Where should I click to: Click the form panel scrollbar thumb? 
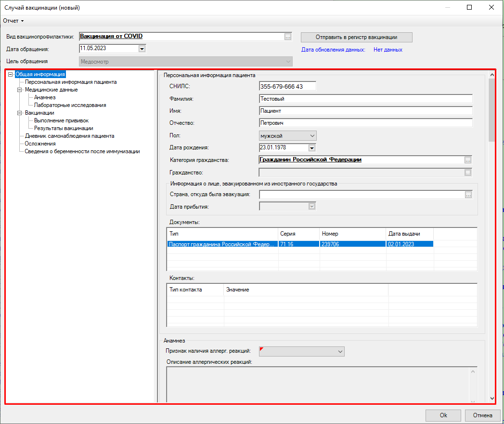tap(492, 110)
